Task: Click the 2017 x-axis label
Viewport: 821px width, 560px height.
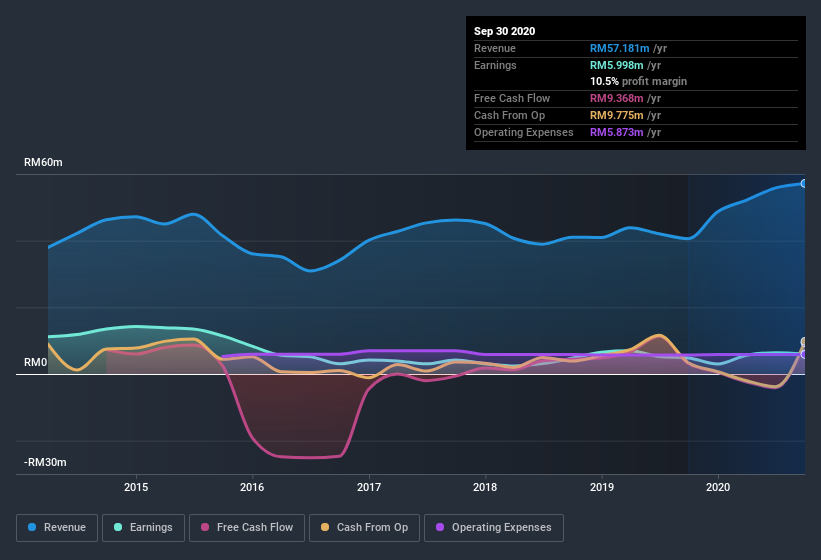Action: [369, 487]
